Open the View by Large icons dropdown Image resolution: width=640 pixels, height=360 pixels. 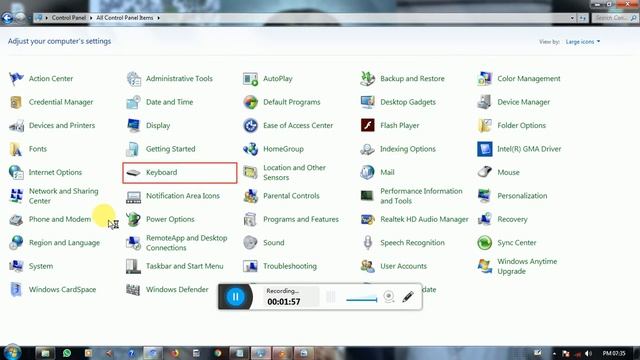[x=583, y=42]
